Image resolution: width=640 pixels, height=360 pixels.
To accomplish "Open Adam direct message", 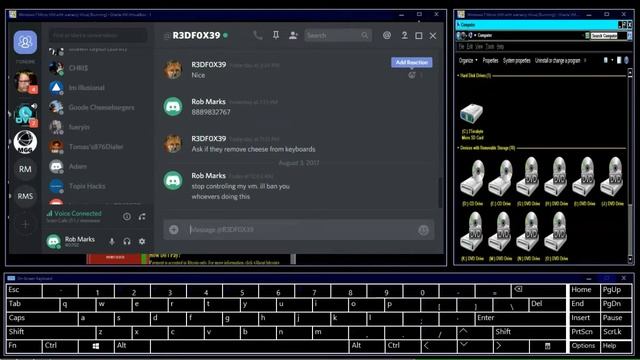I will tap(97, 167).
